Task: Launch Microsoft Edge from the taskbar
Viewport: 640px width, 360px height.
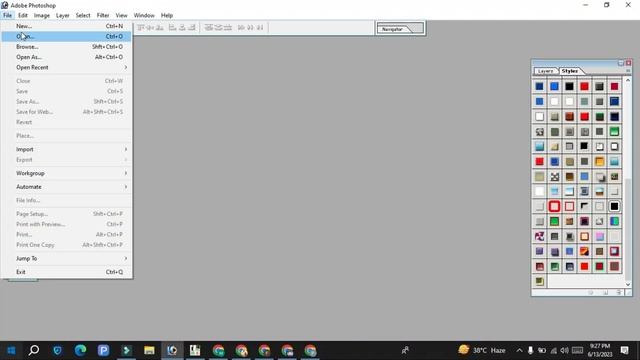Action: tap(80, 350)
